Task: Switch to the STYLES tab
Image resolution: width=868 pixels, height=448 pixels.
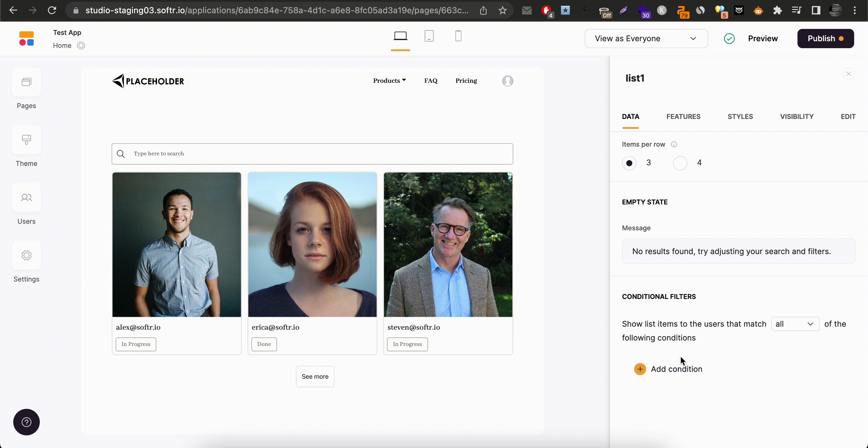Action: tap(740, 117)
